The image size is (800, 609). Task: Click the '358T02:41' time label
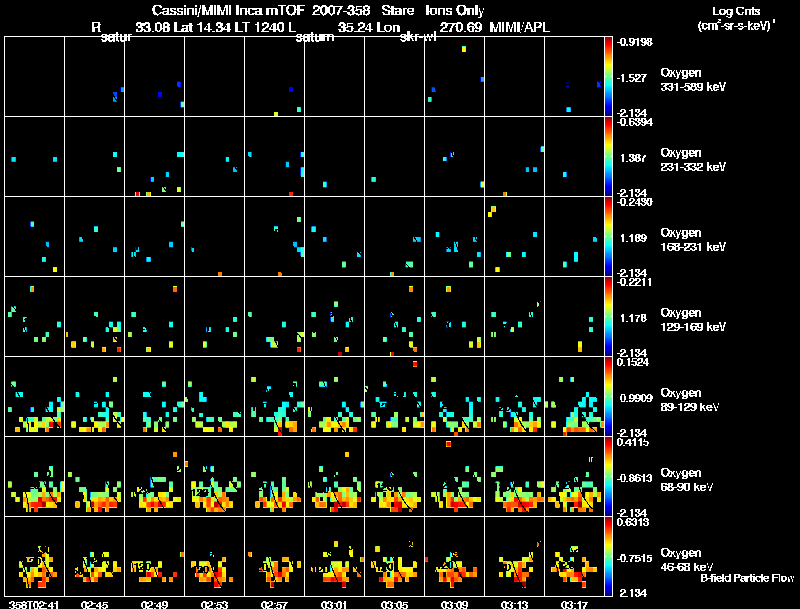[34, 605]
